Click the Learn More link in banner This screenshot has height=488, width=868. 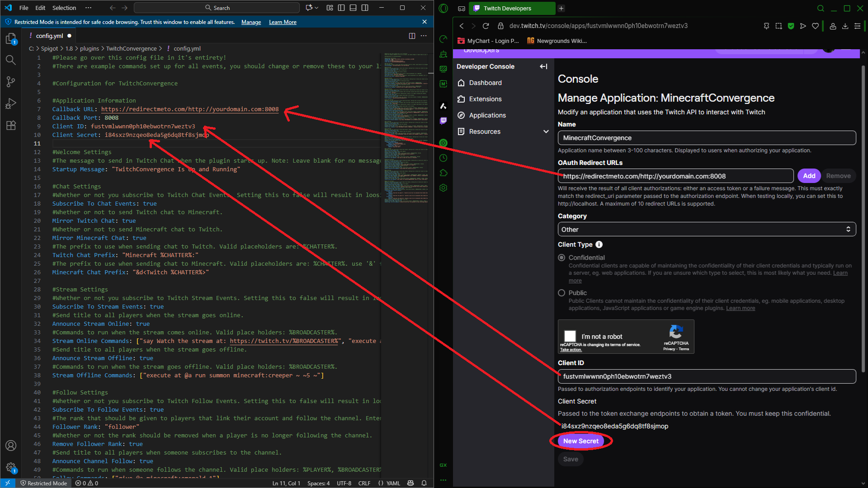(x=283, y=22)
